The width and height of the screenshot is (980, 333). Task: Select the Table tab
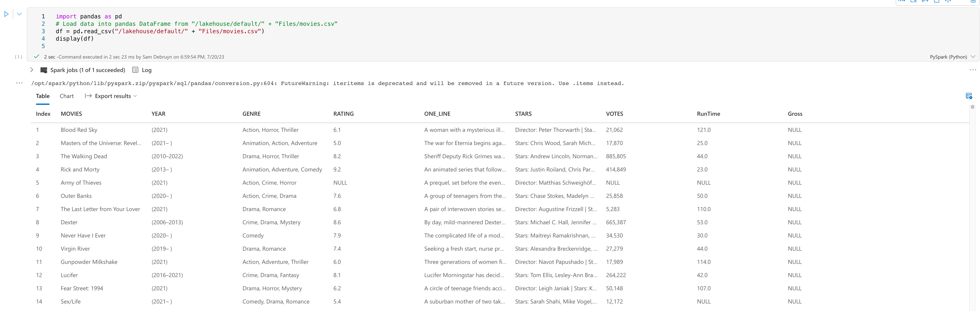tap(43, 96)
